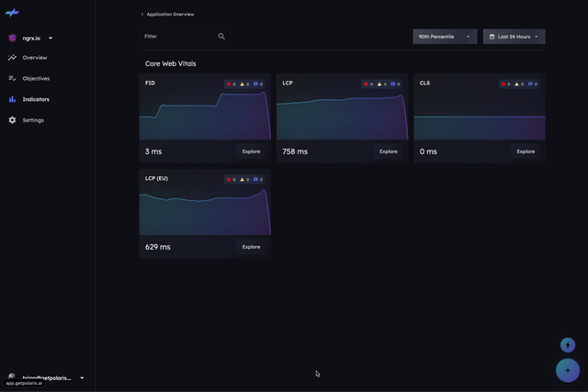Click the Overview chart icon in sidebar

13,58
